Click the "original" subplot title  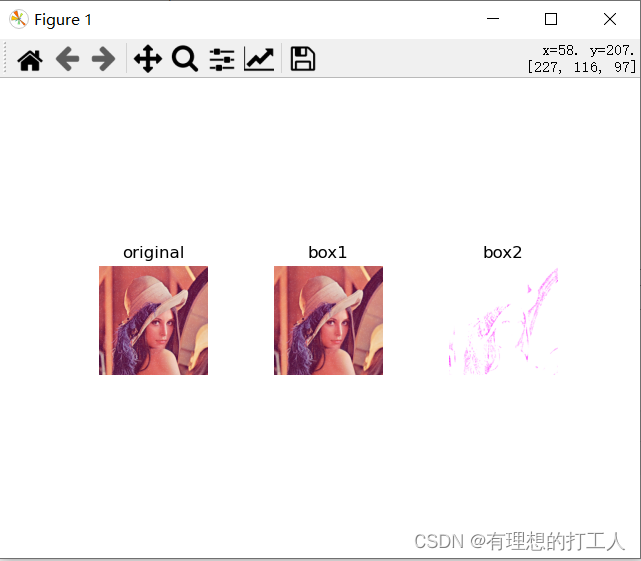pos(153,252)
